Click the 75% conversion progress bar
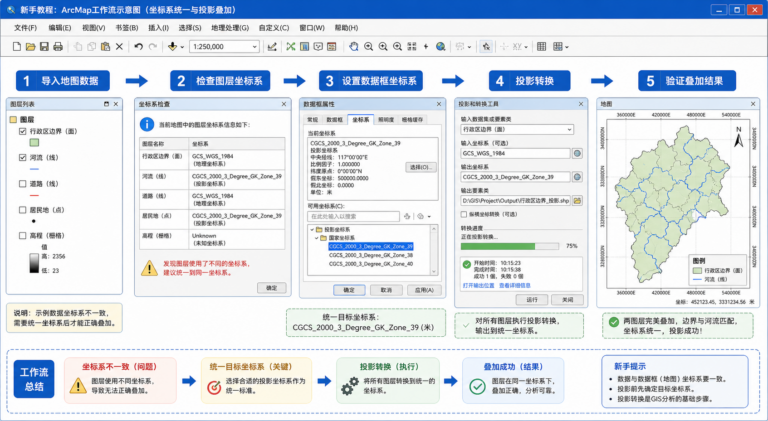Screen dimensions: 768x421 click(510, 246)
